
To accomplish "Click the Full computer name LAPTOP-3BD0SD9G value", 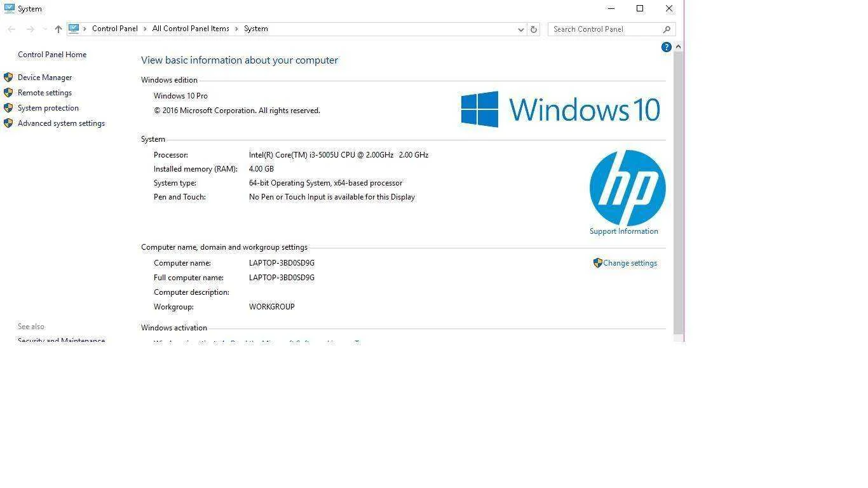I will (x=281, y=278).
